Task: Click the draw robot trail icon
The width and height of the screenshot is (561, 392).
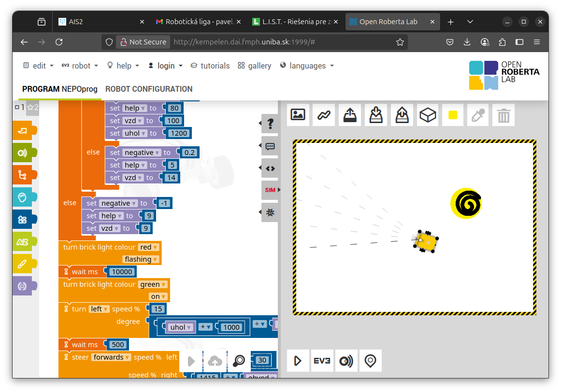Action: pos(324,115)
